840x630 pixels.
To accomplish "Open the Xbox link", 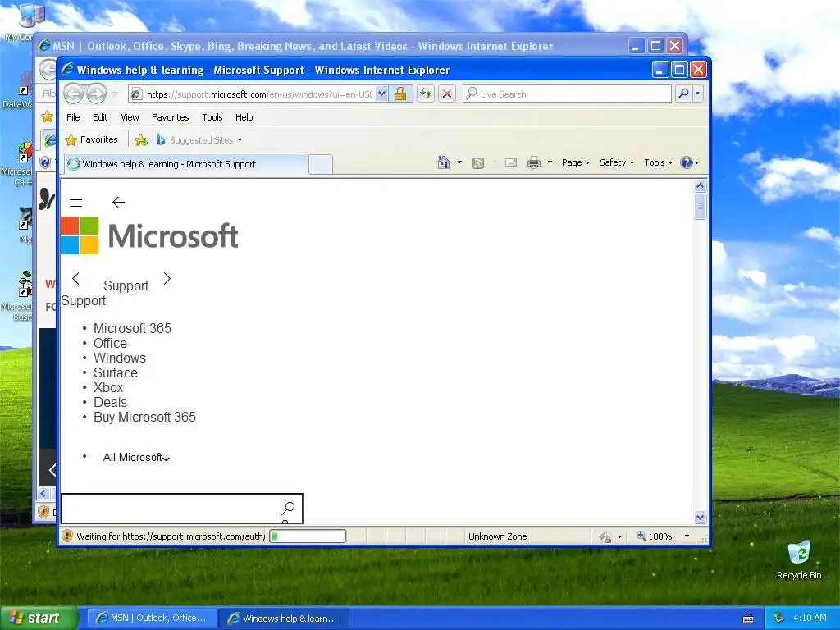I will pyautogui.click(x=108, y=387).
